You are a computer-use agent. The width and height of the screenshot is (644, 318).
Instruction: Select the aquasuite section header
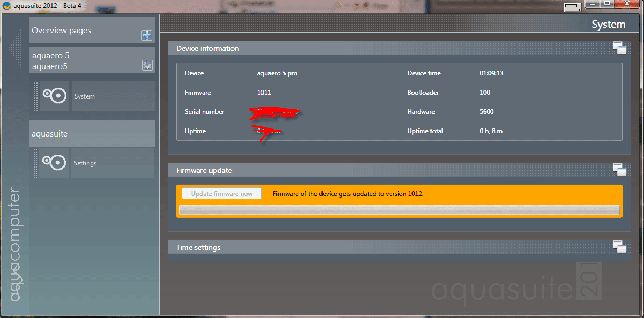(x=92, y=133)
